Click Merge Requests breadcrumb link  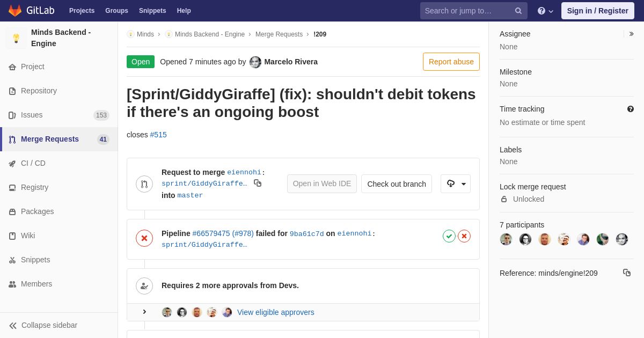coord(279,34)
